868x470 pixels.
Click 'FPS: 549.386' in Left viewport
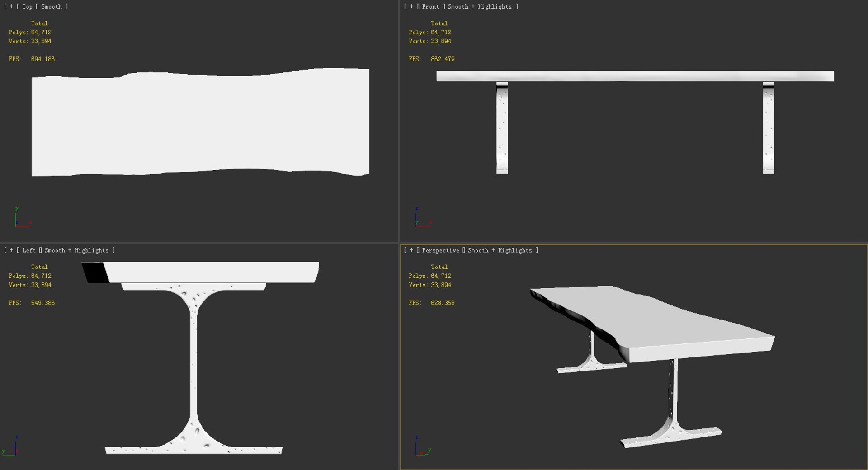(x=32, y=303)
